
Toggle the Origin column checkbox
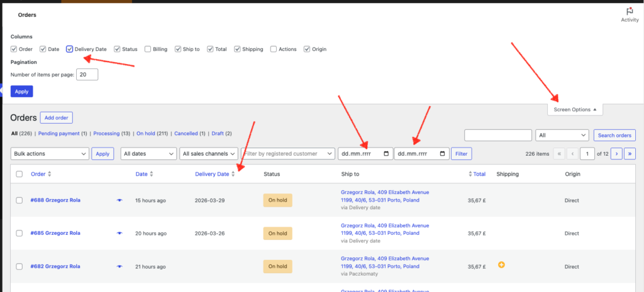(x=307, y=49)
